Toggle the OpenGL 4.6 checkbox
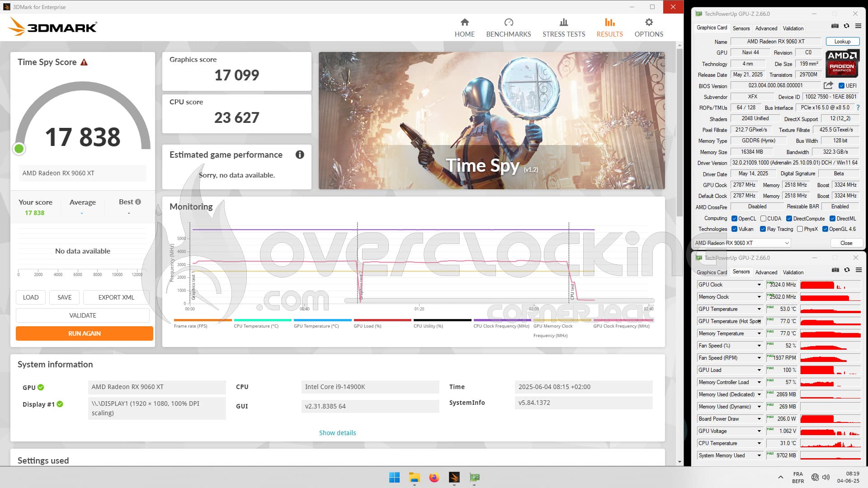This screenshot has height=488, width=868. (x=825, y=229)
